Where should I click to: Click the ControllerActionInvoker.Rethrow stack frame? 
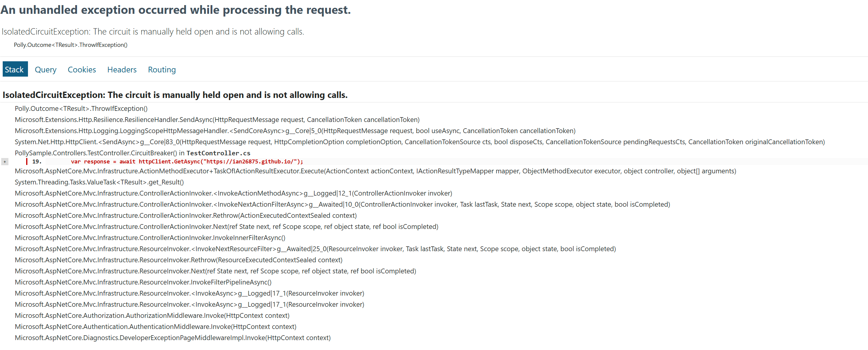185,215
